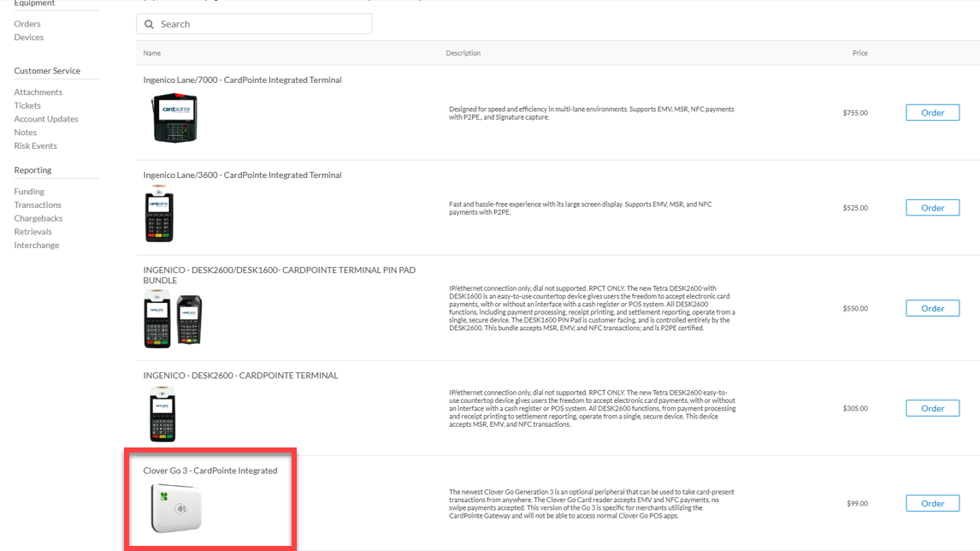The image size is (980, 551).
Task: Order the $305.00 DESK2600 terminal
Action: [x=932, y=408]
